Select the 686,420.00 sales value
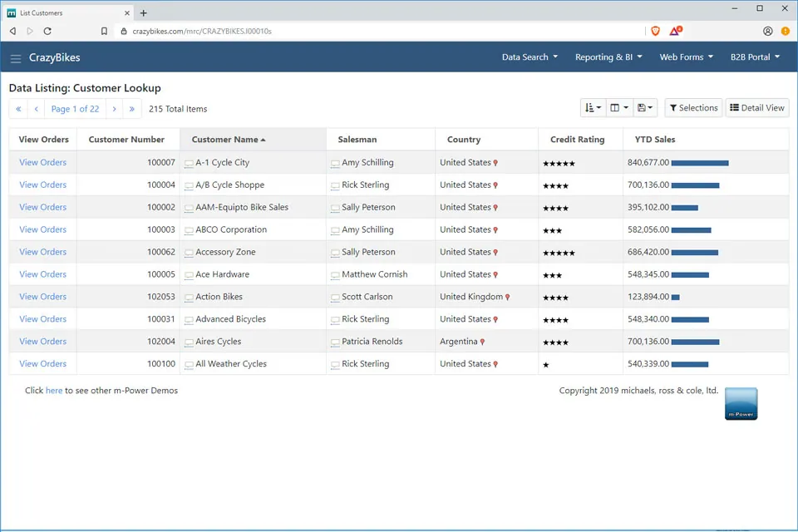This screenshot has width=798, height=532. pyautogui.click(x=648, y=252)
